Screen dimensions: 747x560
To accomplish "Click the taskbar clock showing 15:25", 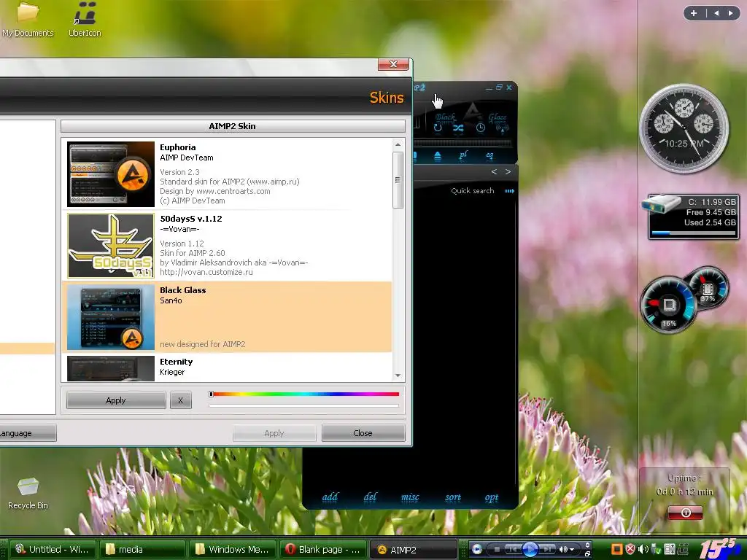I will click(719, 549).
